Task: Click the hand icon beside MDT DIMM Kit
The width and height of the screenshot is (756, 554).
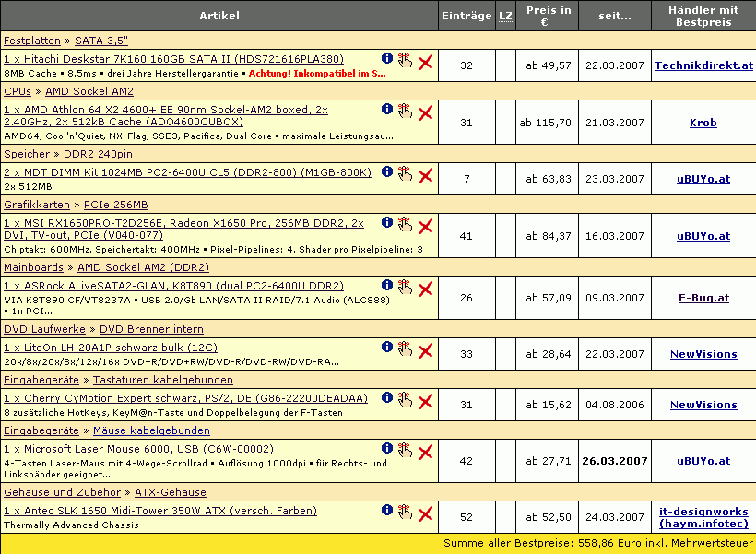Action: [x=405, y=173]
